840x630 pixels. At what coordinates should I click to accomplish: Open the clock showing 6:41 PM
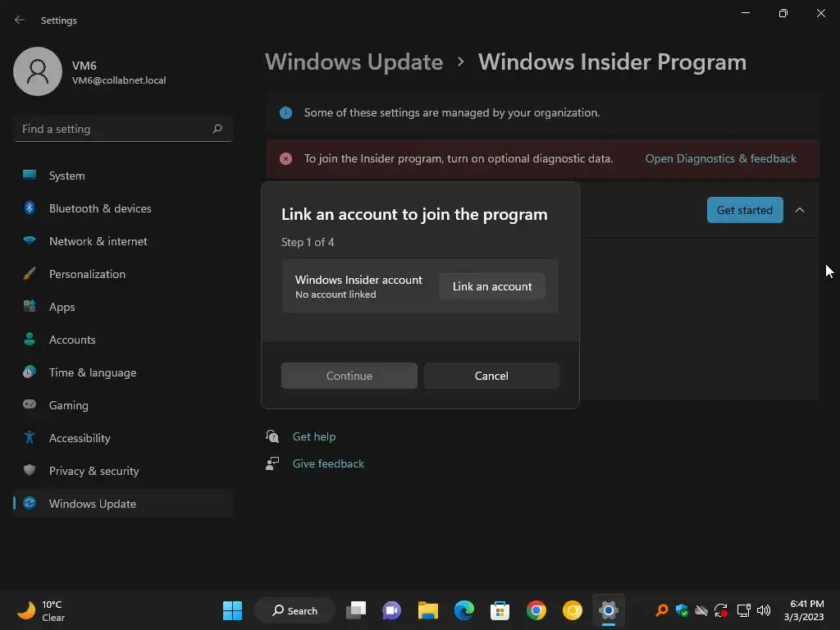click(804, 610)
